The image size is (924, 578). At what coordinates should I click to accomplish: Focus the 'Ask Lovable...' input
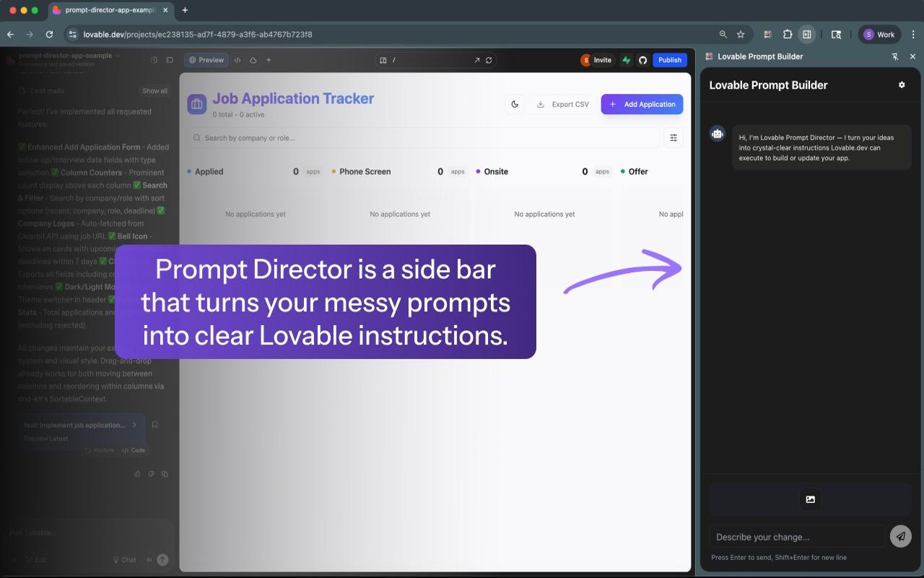(87, 533)
